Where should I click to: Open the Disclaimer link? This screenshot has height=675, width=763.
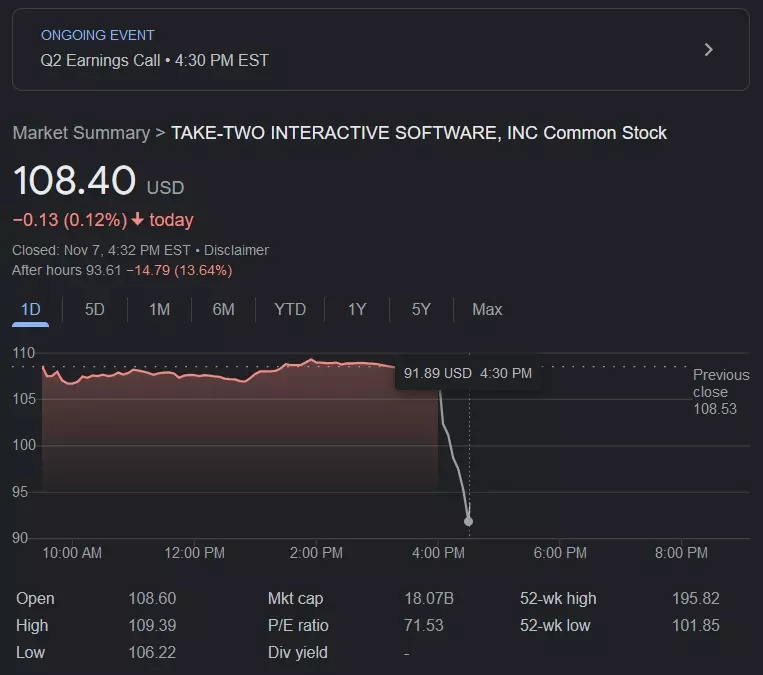pos(236,250)
